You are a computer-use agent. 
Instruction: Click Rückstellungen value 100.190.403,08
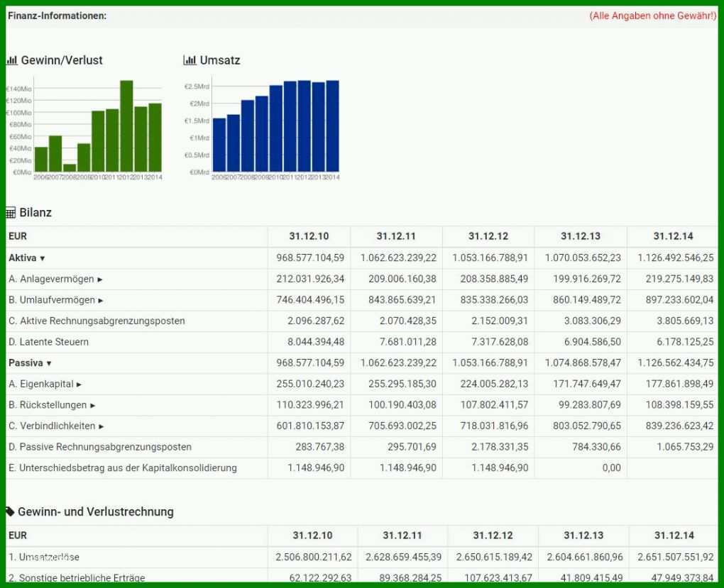(x=402, y=405)
